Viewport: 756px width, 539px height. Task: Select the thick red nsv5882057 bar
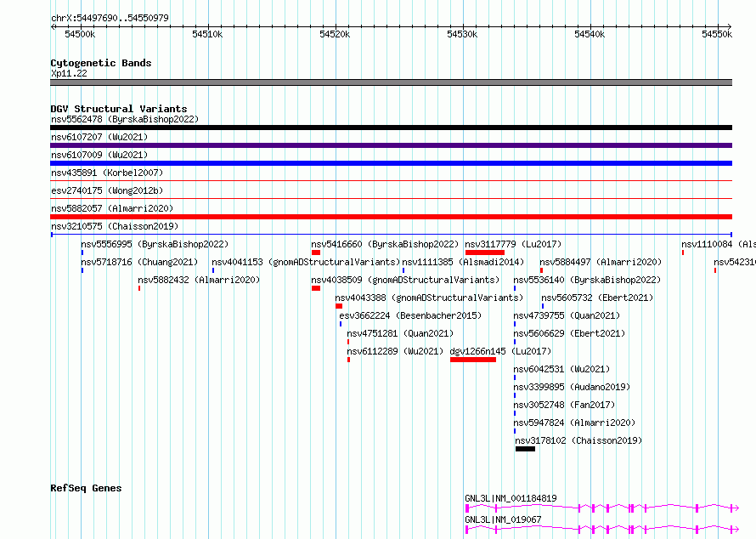click(x=391, y=217)
